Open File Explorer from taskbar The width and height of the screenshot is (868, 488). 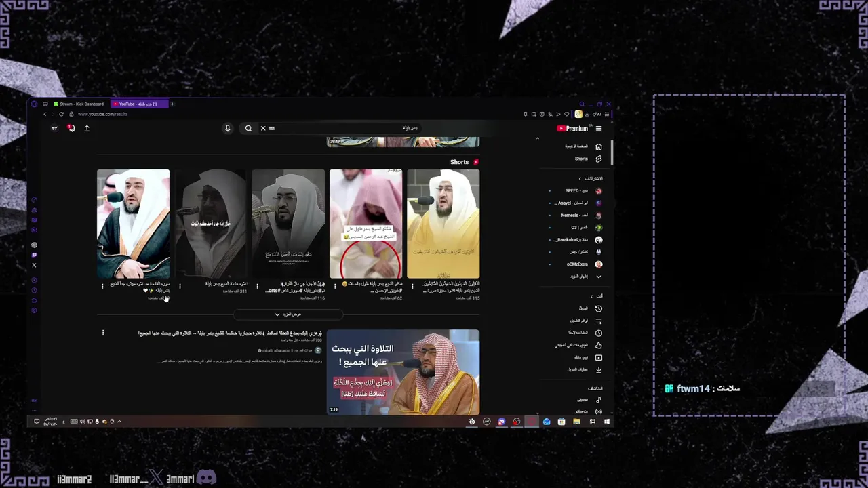coord(576,422)
